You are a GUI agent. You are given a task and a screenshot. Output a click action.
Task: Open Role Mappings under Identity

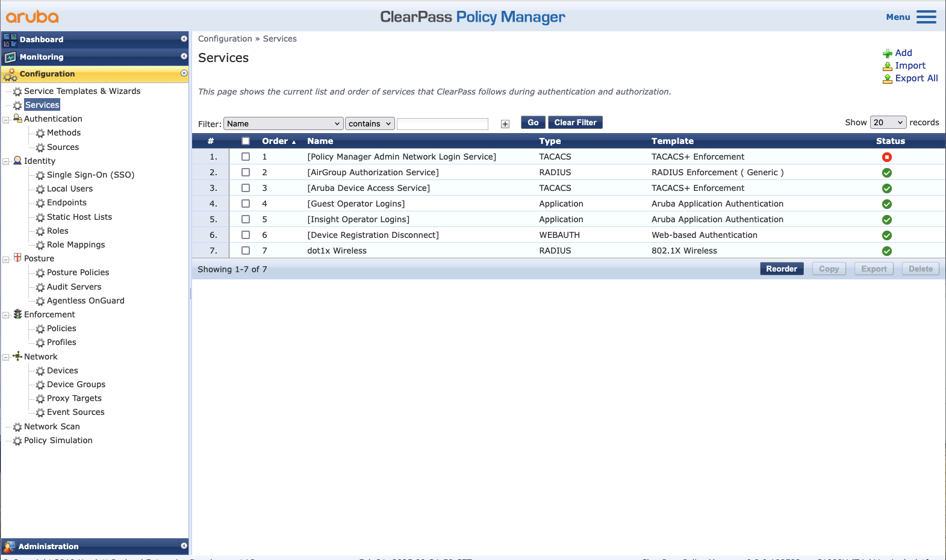click(x=76, y=244)
